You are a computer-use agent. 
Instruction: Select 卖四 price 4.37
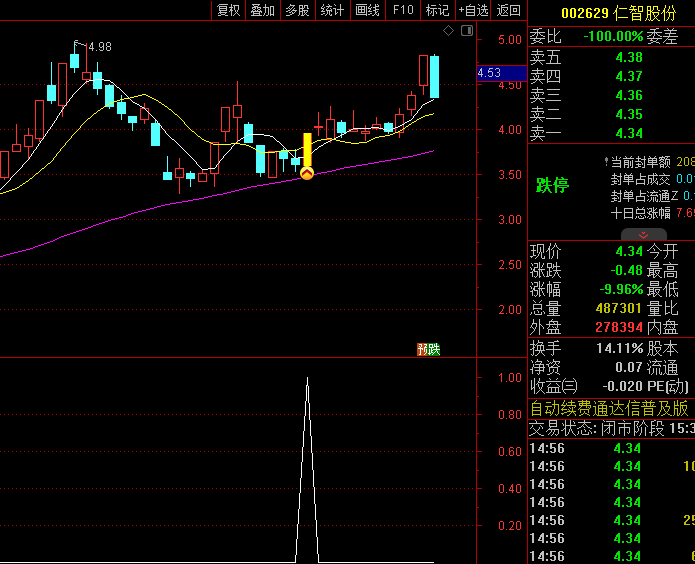[x=629, y=76]
